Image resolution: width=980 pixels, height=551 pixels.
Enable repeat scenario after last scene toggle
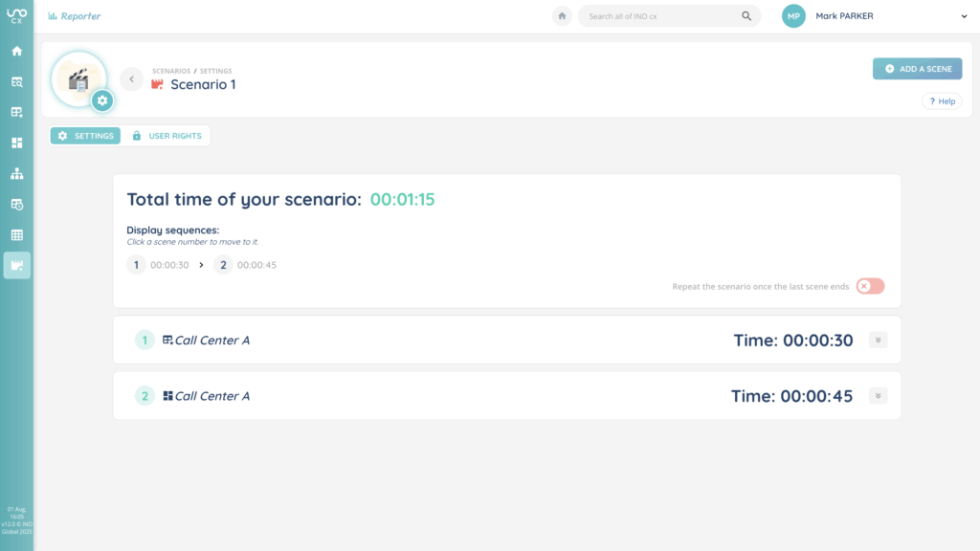tap(870, 286)
